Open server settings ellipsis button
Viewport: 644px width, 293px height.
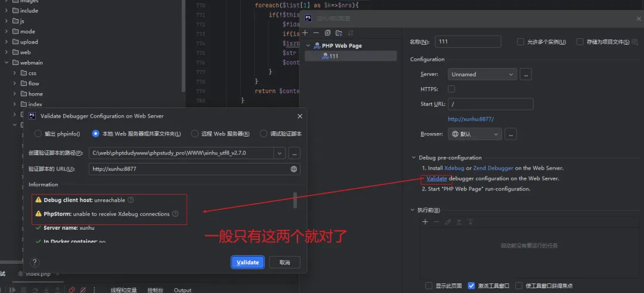point(526,75)
